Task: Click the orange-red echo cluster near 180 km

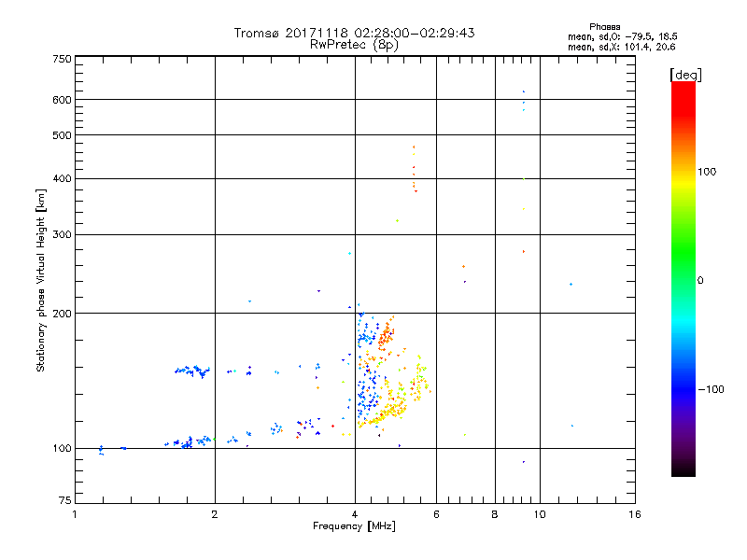Action: pos(386,335)
